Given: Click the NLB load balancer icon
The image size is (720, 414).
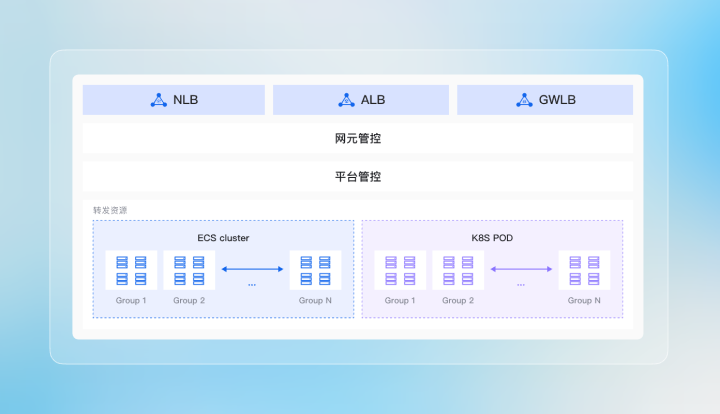Looking at the screenshot, I should tap(158, 100).
